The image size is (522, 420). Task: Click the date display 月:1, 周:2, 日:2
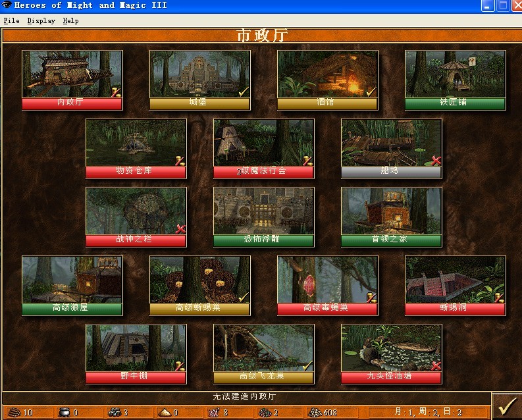[428, 412]
